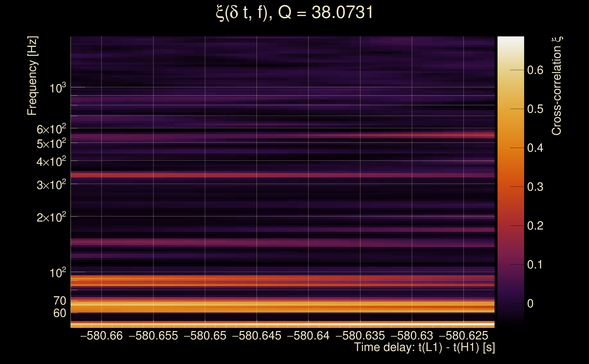Click the -580.66 x-axis tick label
589x364 pixels.
[101, 336]
